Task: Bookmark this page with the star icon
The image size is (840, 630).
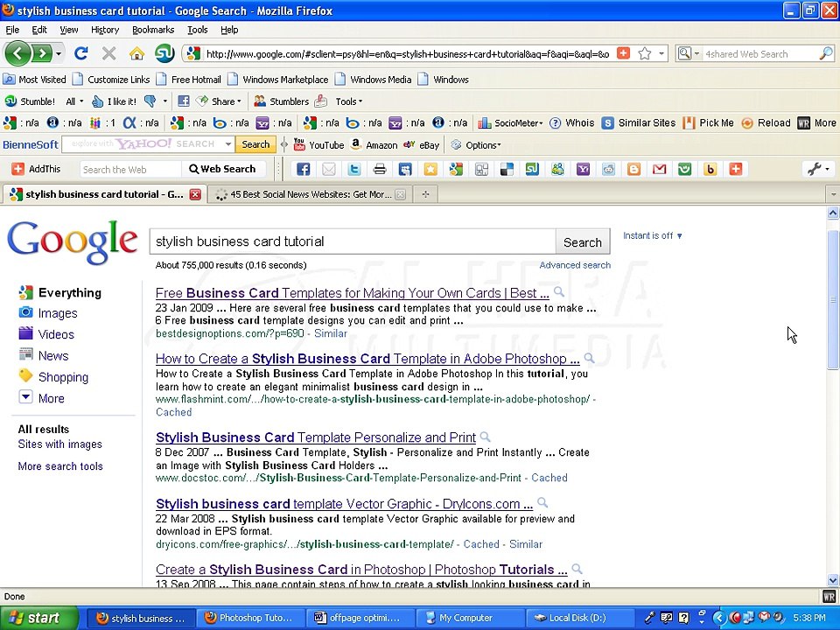Action: click(x=645, y=53)
